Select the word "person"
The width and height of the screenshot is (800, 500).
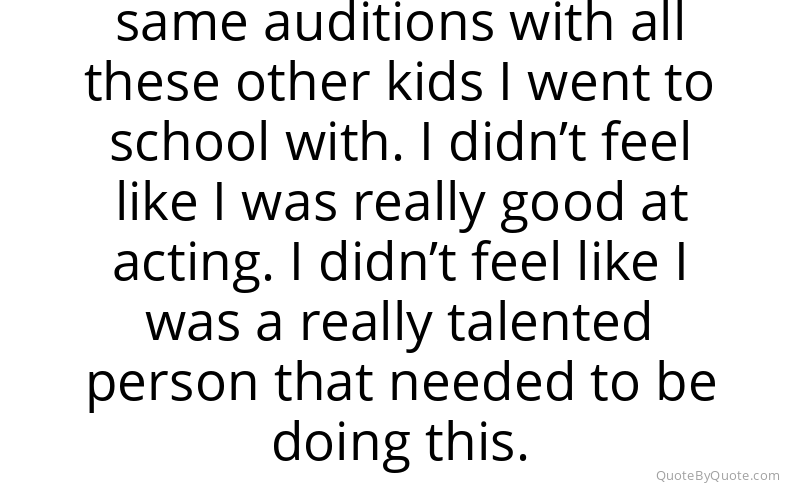pos(173,385)
